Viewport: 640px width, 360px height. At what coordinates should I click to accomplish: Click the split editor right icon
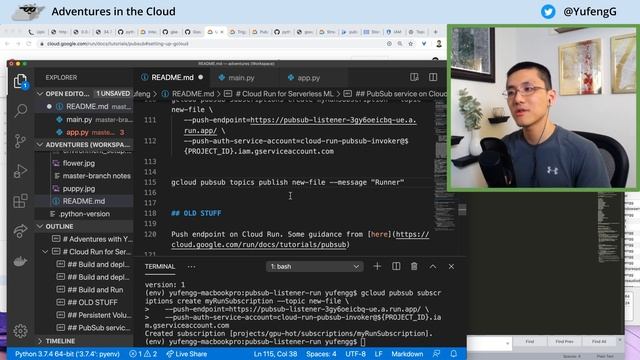(x=433, y=77)
